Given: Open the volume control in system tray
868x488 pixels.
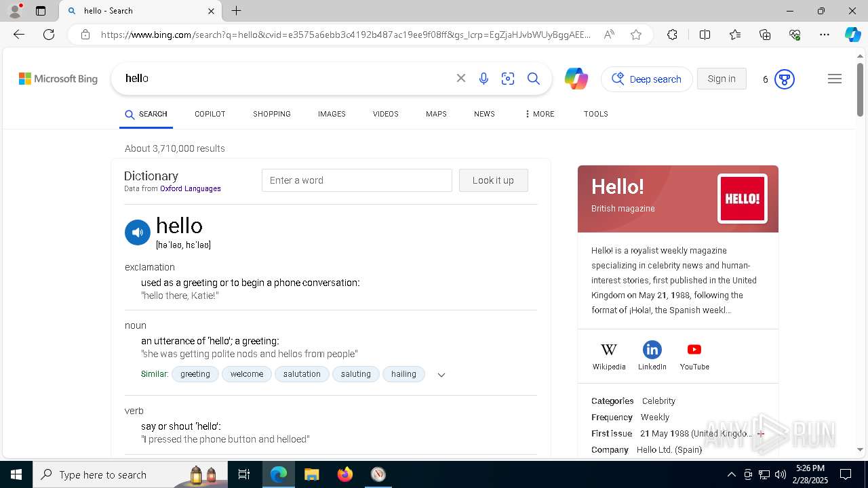Looking at the screenshot, I should point(781,474).
